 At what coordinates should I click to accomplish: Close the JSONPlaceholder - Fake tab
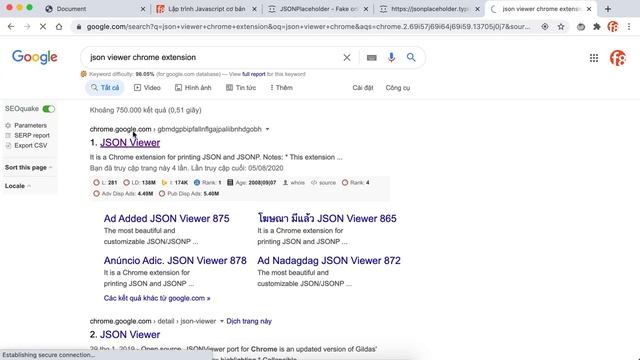366,9
